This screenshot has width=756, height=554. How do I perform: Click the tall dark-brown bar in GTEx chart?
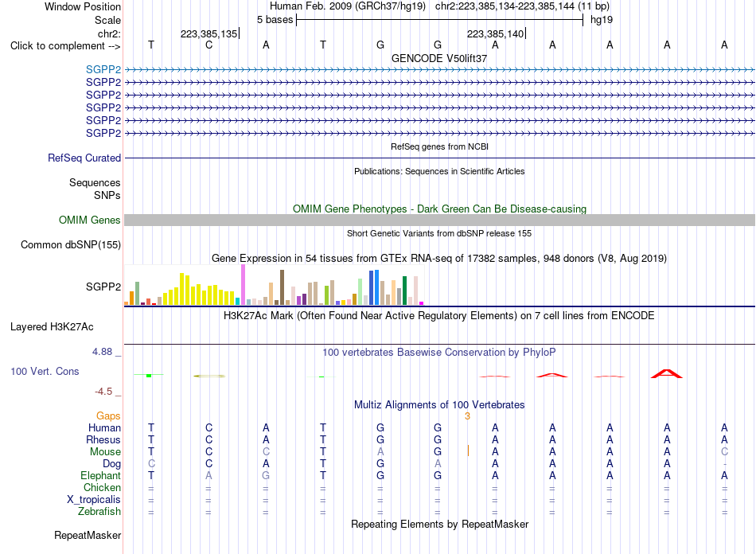[x=282, y=287]
